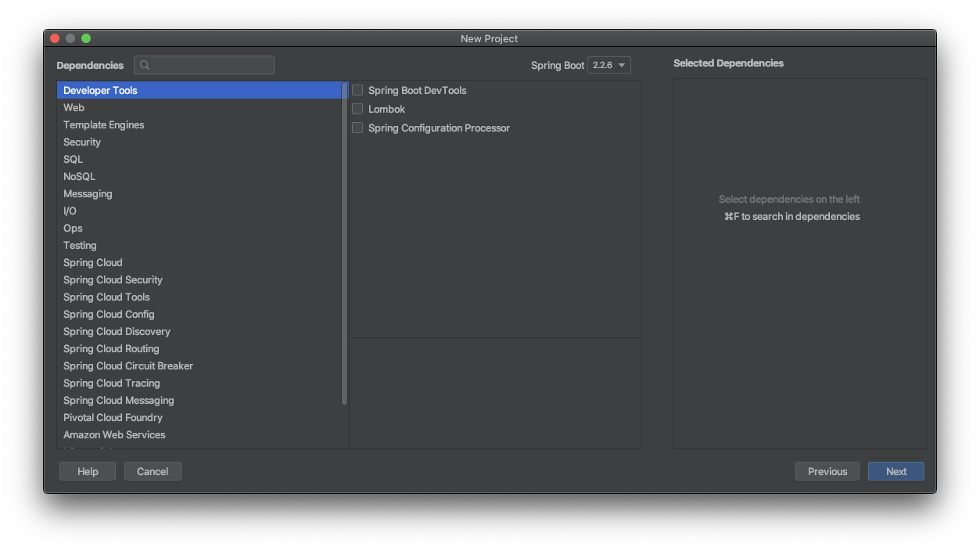Screen dimensions: 980x551
Task: Select the Testing category
Action: [199, 245]
